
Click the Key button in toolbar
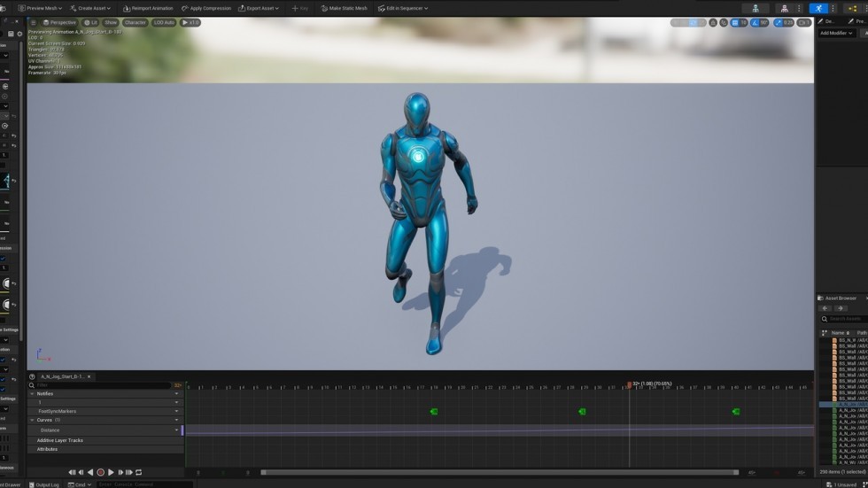(x=299, y=8)
